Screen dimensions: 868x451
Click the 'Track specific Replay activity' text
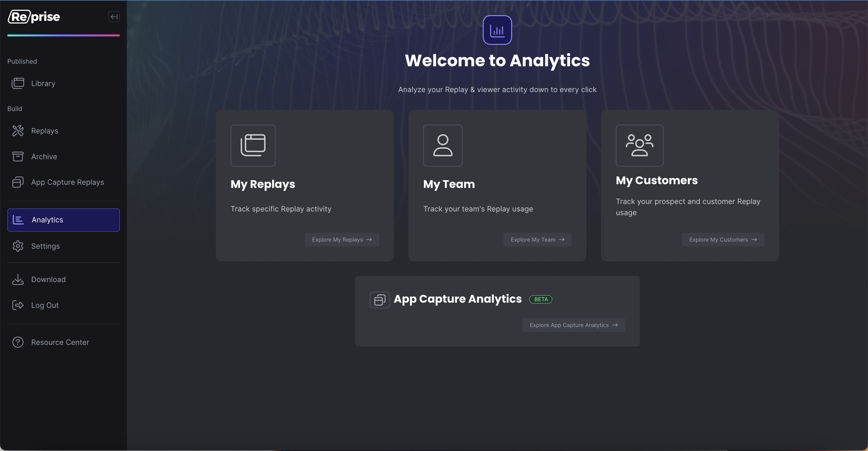coord(281,209)
